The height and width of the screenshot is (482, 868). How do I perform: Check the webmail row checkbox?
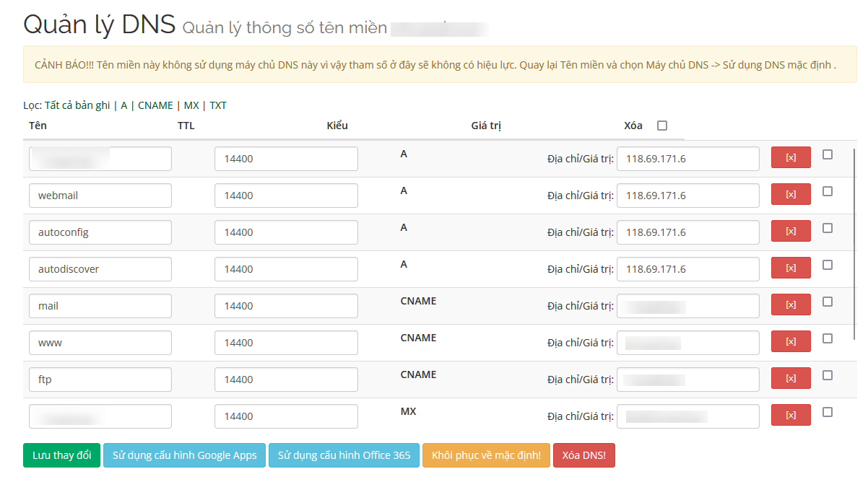828,191
